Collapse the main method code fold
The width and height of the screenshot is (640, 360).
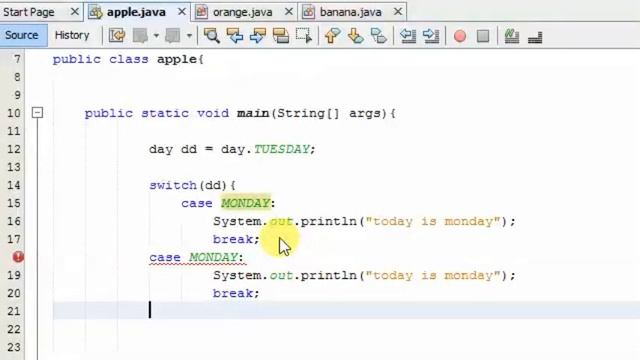coord(38,113)
